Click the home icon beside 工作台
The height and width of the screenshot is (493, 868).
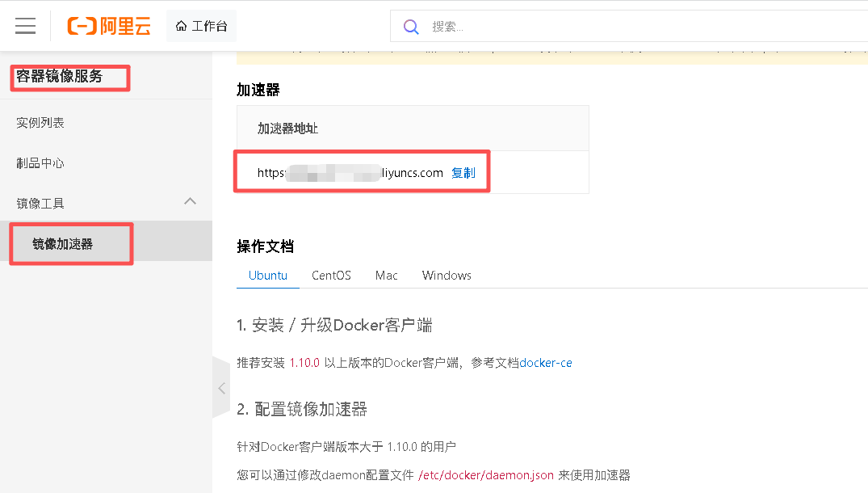coord(181,26)
